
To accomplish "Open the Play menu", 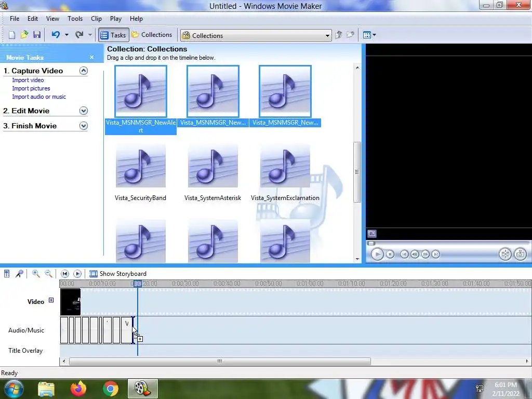I will [116, 19].
